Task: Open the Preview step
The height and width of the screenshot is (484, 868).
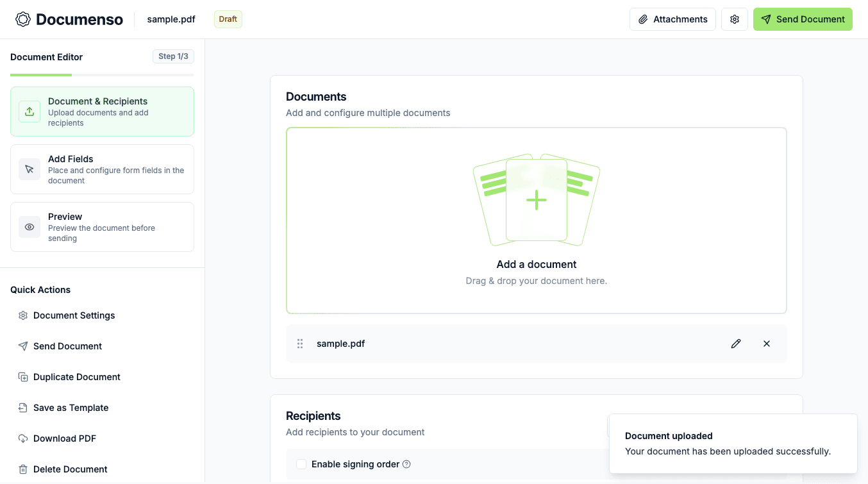Action: pyautogui.click(x=102, y=227)
